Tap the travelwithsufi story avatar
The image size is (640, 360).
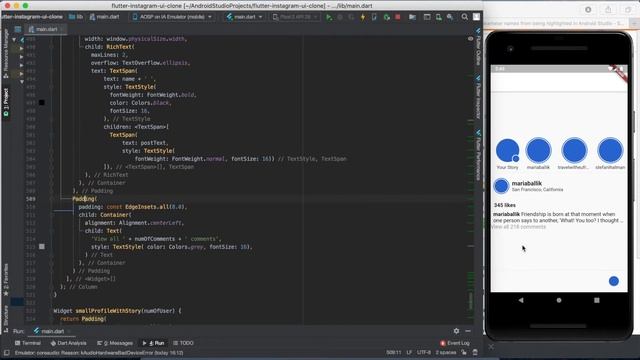pyautogui.click(x=574, y=150)
